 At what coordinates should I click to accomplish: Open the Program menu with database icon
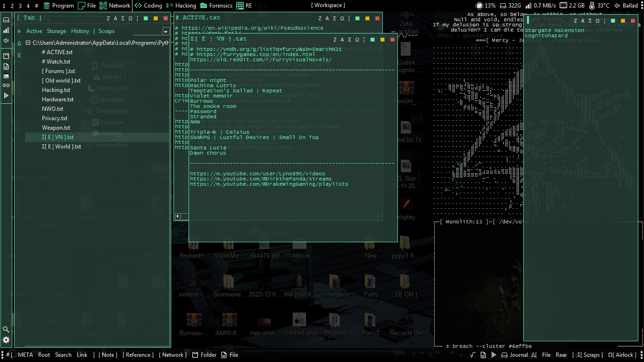58,6
